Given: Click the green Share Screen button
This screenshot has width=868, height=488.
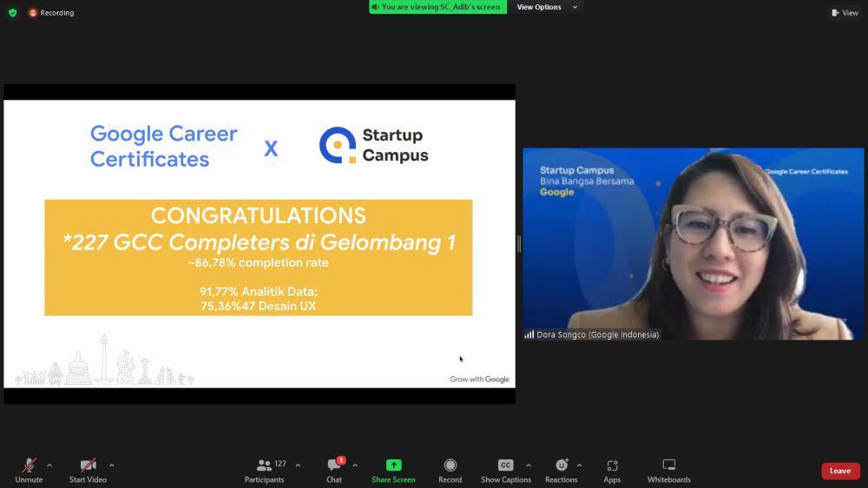Looking at the screenshot, I should tap(393, 471).
